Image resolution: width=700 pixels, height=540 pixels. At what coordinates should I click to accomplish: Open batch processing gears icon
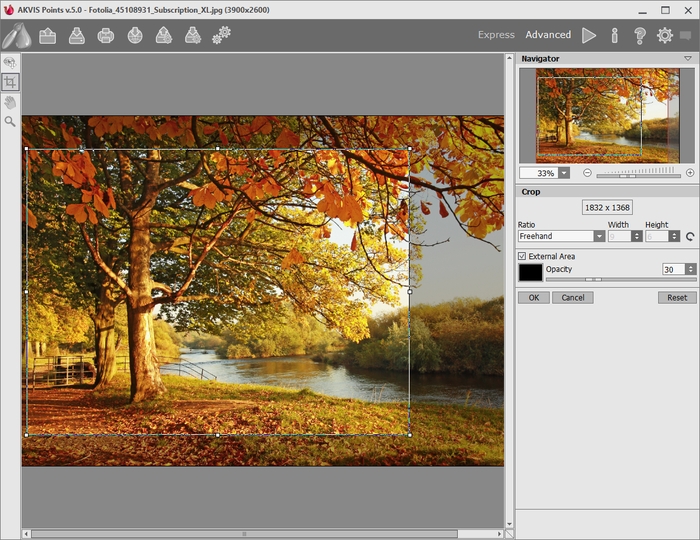tap(221, 35)
